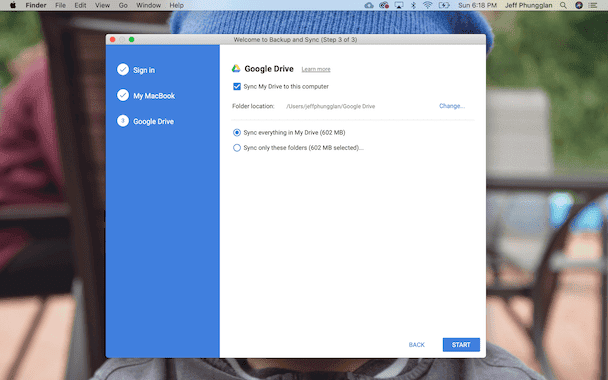Click the step 3 circle icon
Viewport: 608px width, 380px height.
[123, 121]
